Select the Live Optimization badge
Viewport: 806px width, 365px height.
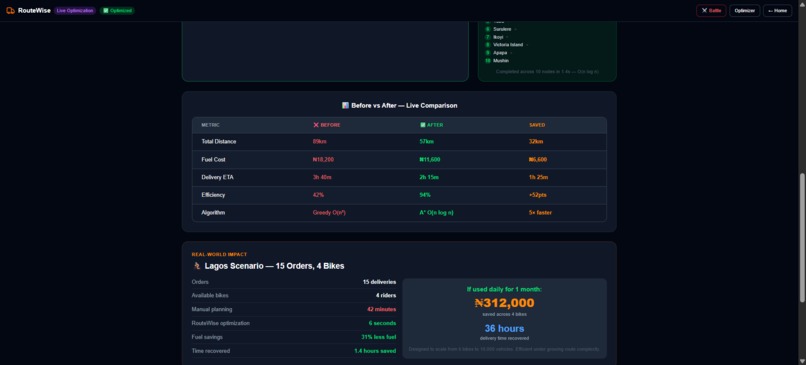tap(75, 10)
